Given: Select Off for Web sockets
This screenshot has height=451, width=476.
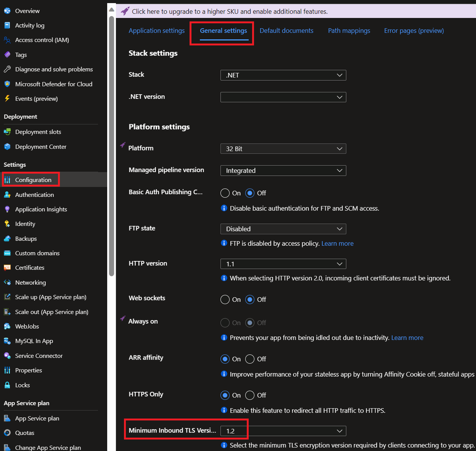Looking at the screenshot, I should [250, 299].
